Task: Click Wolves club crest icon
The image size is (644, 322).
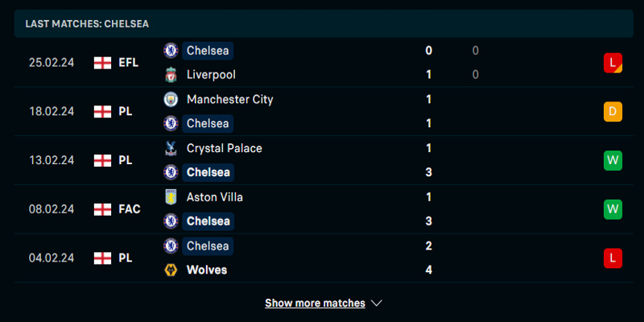Action: pyautogui.click(x=171, y=270)
